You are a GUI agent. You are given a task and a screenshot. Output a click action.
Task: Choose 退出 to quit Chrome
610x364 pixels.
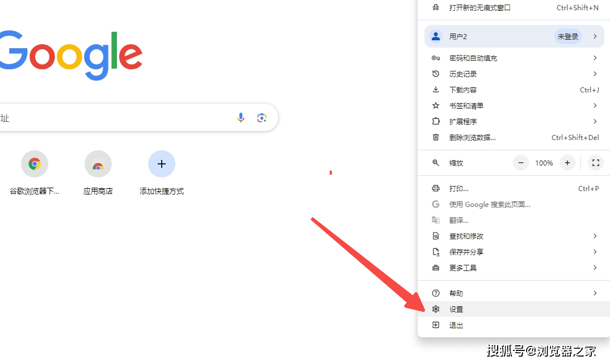point(514,325)
